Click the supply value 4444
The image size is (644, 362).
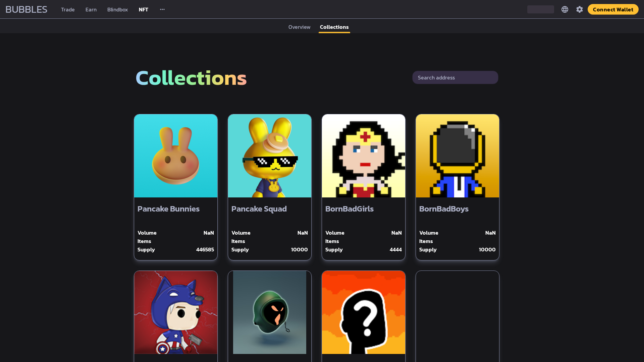tap(395, 249)
